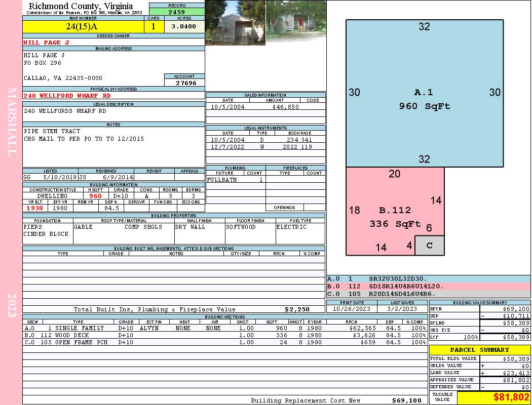The height and width of the screenshot is (405, 532).
Task: Click blue A.1 960 SqFt sketch section
Action: (425, 93)
